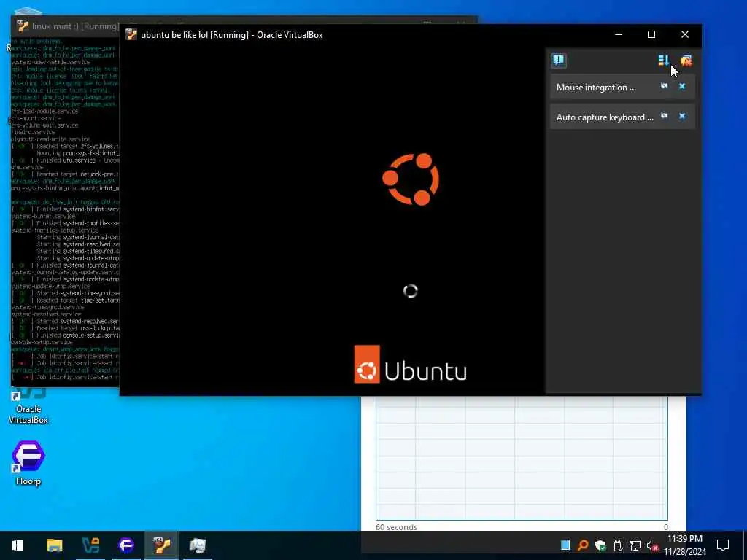The height and width of the screenshot is (560, 747).
Task: Click the muted volume tray icon
Action: pos(652,545)
